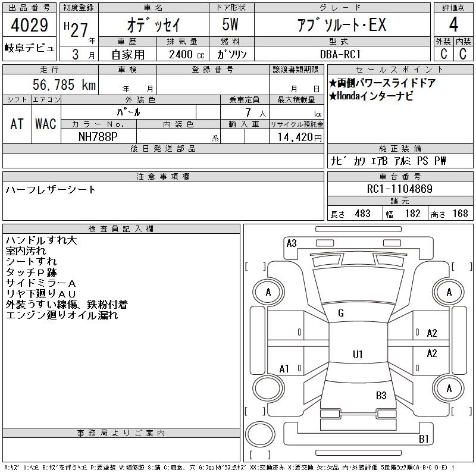The width and height of the screenshot is (476, 476).
Task: Click the 検査員記入欄 section header
Action: pos(121,229)
